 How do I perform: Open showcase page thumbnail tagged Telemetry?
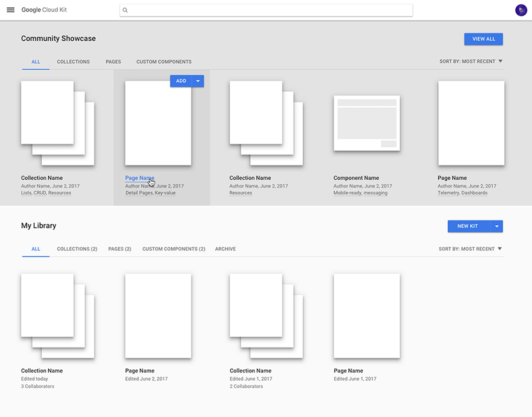pyautogui.click(x=471, y=123)
